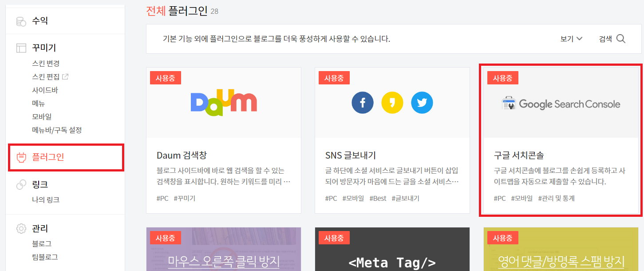Click the Twitter bird icon
The height and width of the screenshot is (271, 644).
tap(422, 103)
